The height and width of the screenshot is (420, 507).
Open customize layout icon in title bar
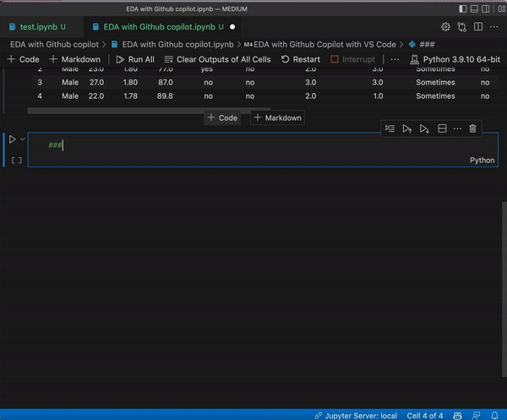tap(502, 8)
